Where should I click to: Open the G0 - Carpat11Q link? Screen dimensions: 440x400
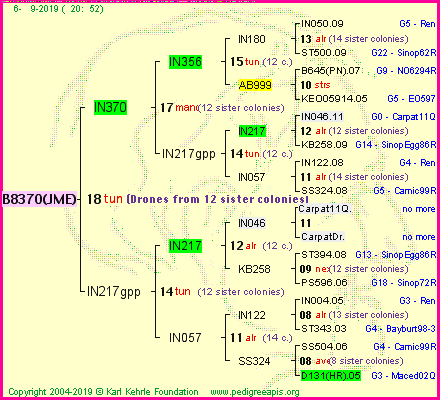click(x=403, y=117)
